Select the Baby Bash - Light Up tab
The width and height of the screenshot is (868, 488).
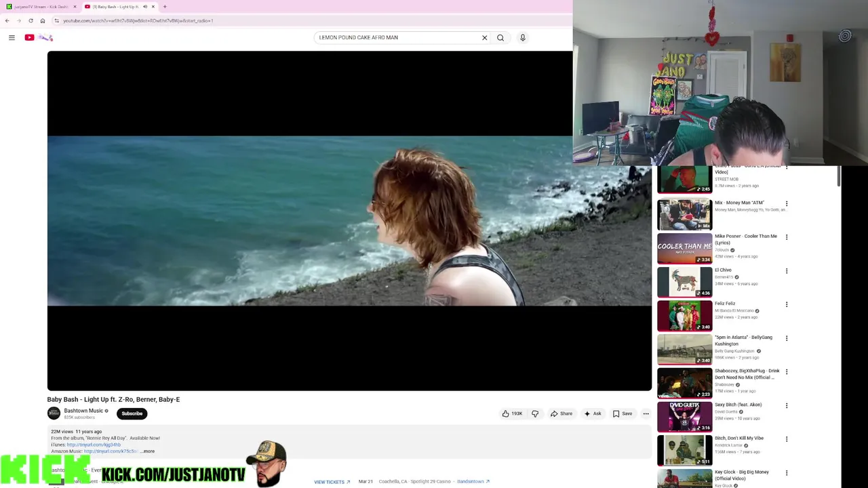(x=115, y=7)
